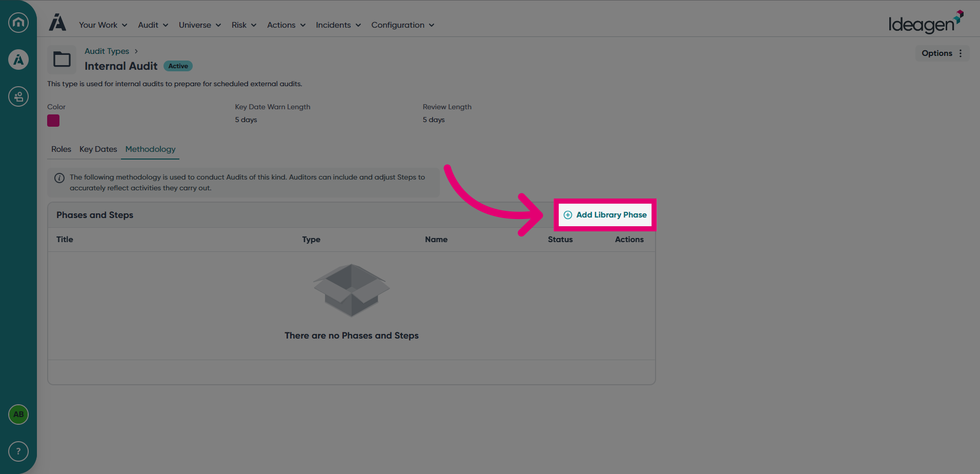The image size is (980, 474).
Task: Click Add Library Phase button
Action: coord(605,215)
